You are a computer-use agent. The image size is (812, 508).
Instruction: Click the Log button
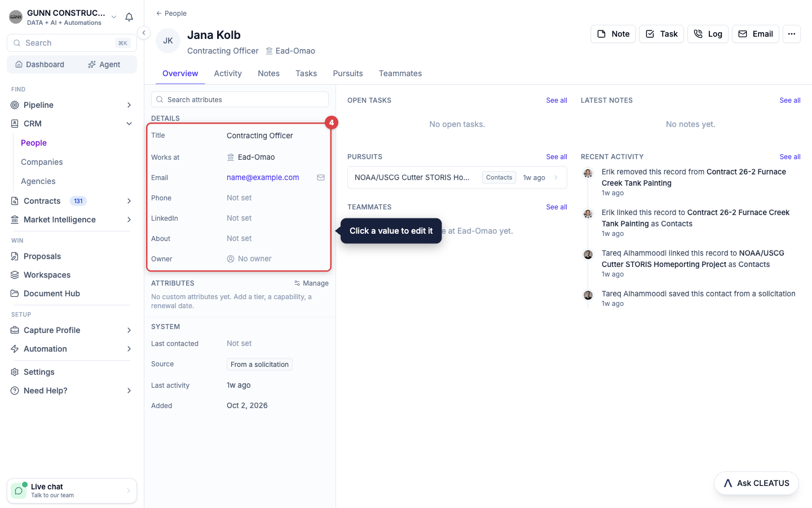tap(708, 34)
